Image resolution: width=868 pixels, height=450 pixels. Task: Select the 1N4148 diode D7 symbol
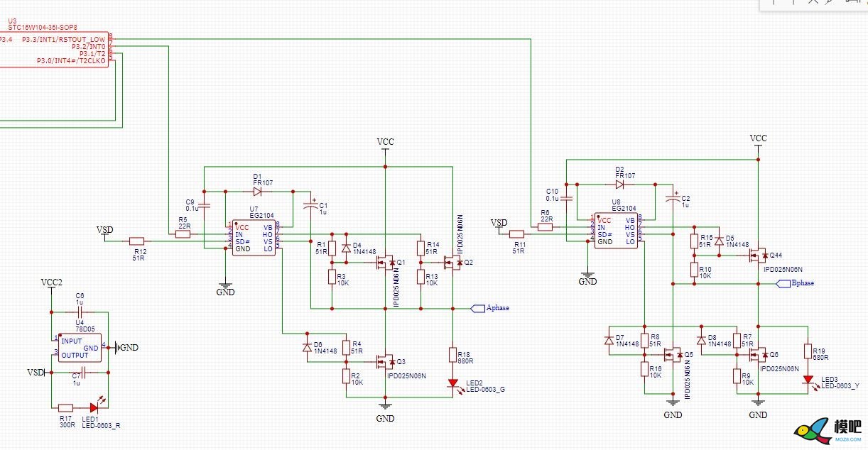(609, 340)
